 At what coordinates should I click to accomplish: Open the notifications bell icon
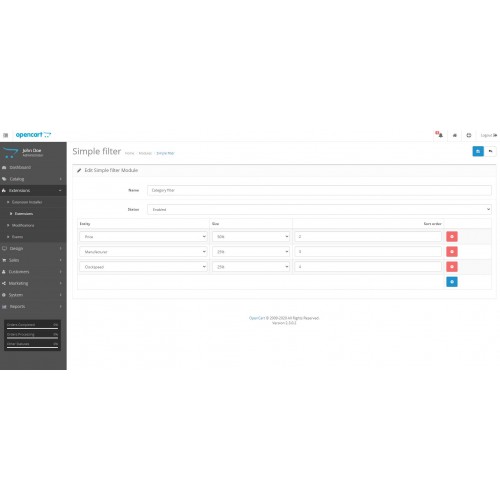[439, 135]
